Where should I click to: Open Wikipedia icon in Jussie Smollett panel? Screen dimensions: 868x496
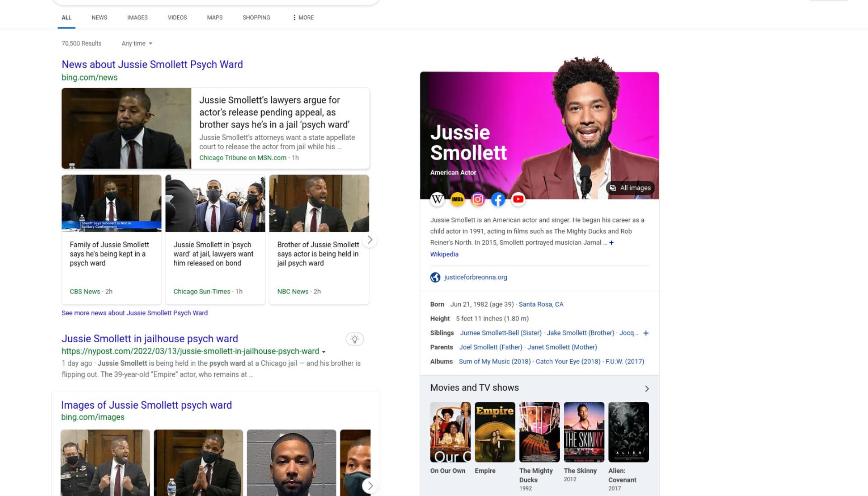437,199
